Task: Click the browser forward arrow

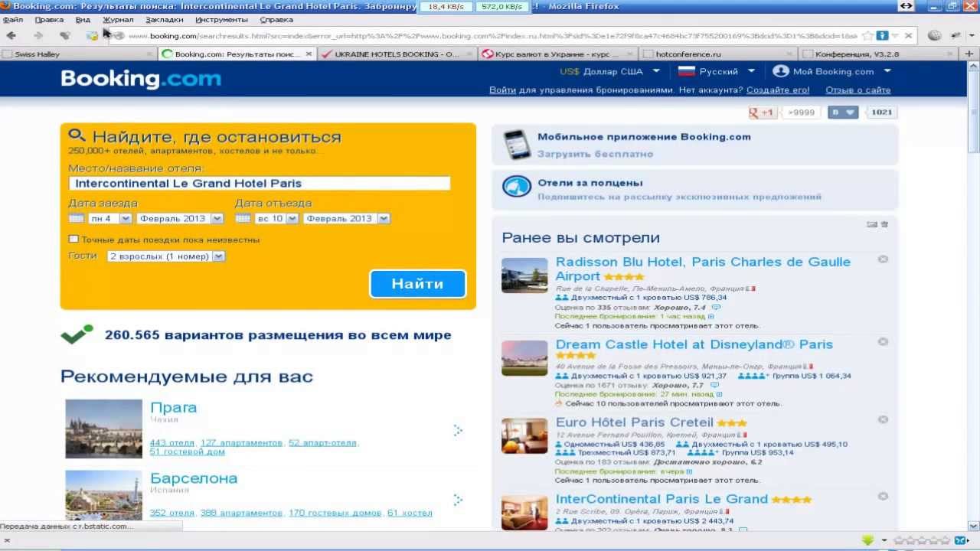Action: click(38, 35)
